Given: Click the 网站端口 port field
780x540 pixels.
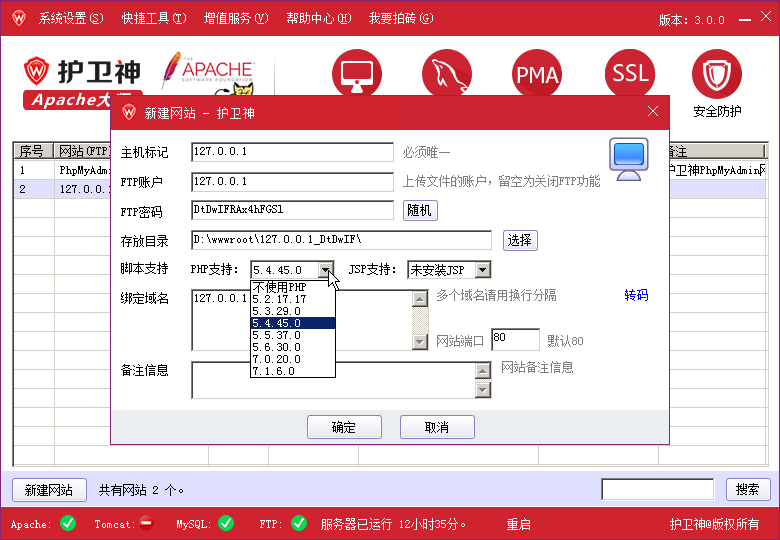Looking at the screenshot, I should click(515, 340).
